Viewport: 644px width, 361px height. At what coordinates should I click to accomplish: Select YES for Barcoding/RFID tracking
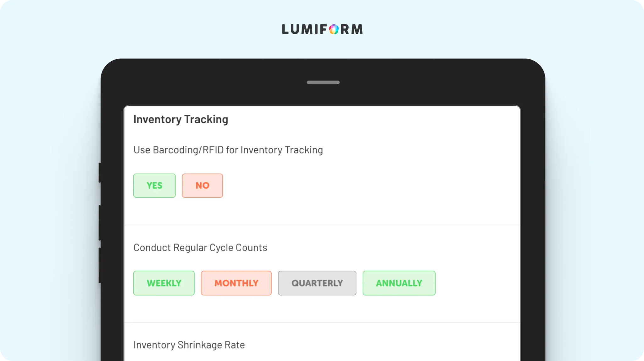tap(154, 186)
